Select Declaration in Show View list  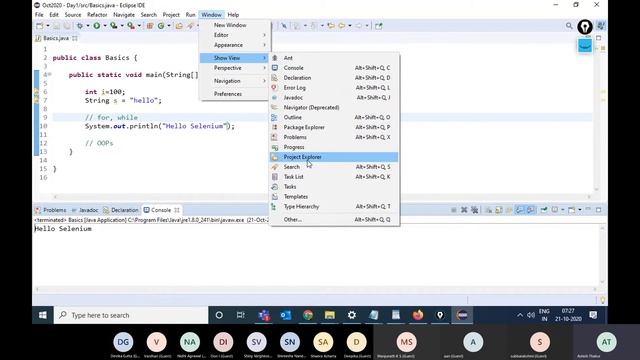tap(334, 78)
